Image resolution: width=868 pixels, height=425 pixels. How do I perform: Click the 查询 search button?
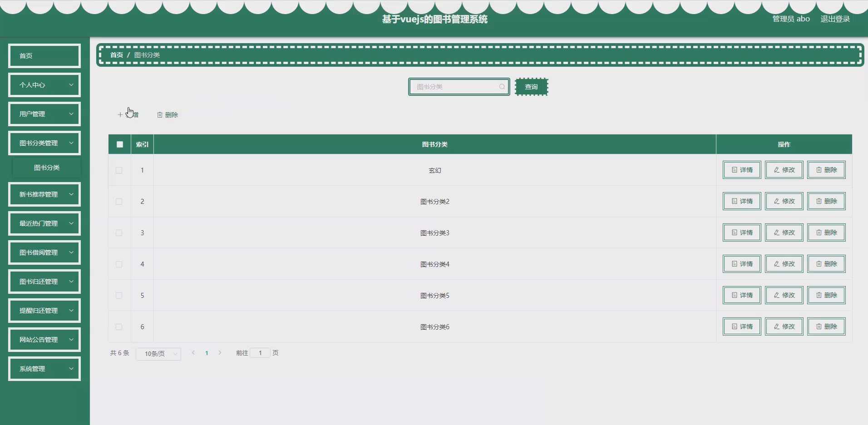point(532,87)
